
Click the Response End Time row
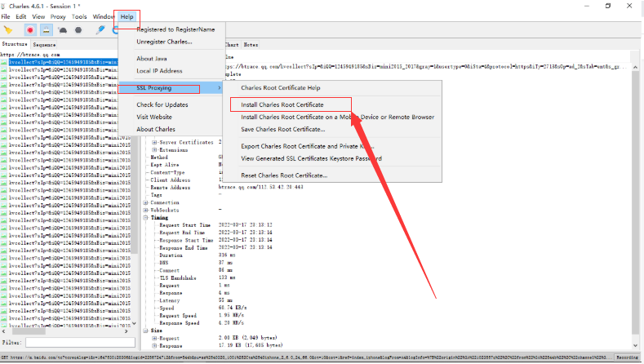point(215,248)
